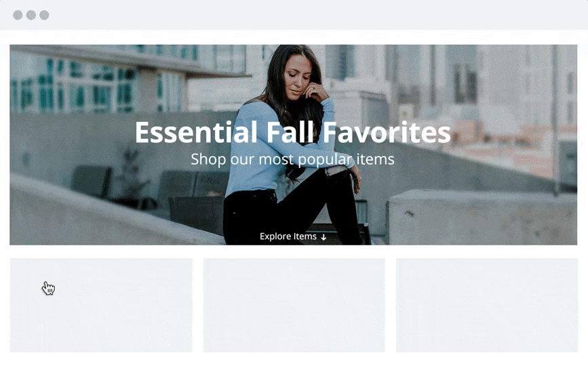The image size is (588, 370).
Task: Click the Essential Fall Favorites headline
Action: (x=292, y=132)
